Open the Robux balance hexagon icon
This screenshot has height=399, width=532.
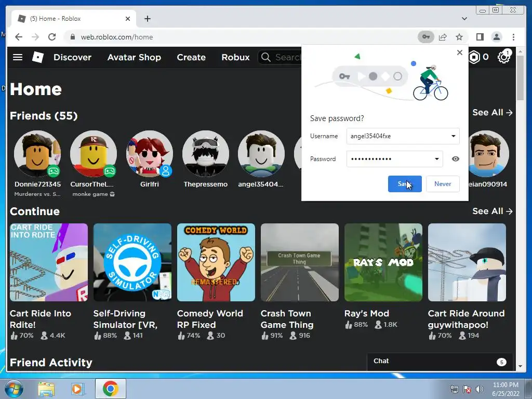coord(474,57)
